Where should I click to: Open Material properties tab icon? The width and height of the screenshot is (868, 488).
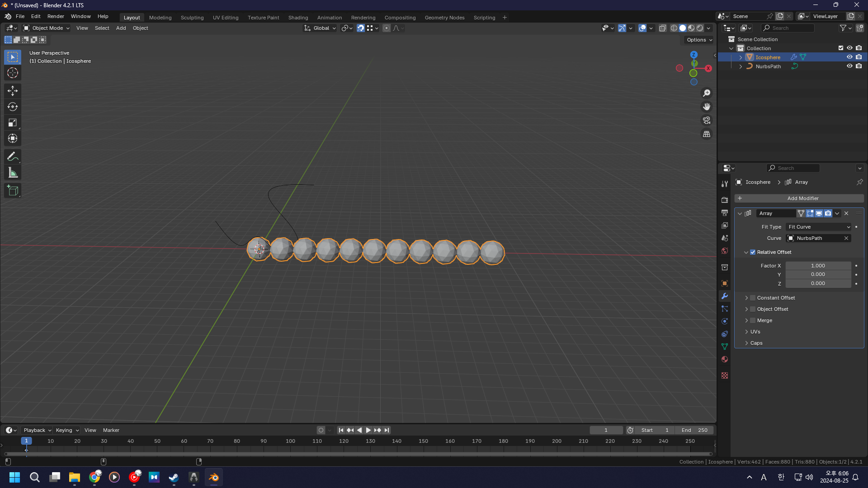click(725, 359)
